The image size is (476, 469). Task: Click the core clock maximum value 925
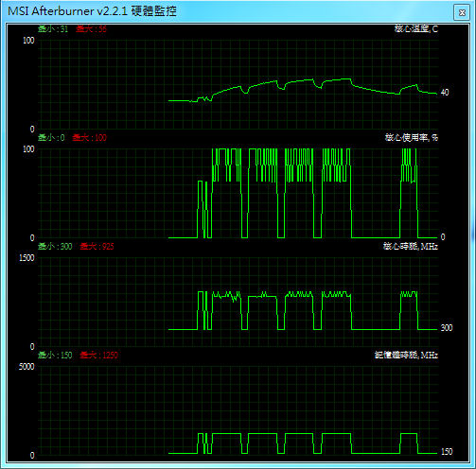108,246
